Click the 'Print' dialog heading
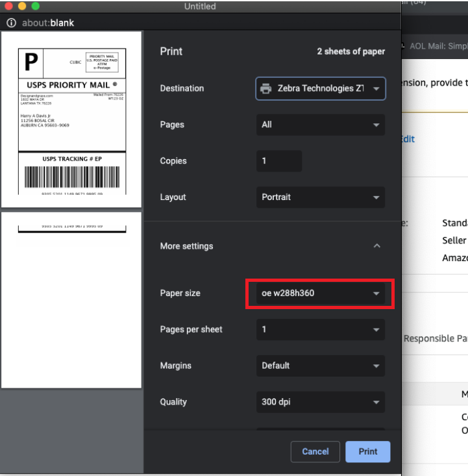The image size is (468, 476). 171,51
